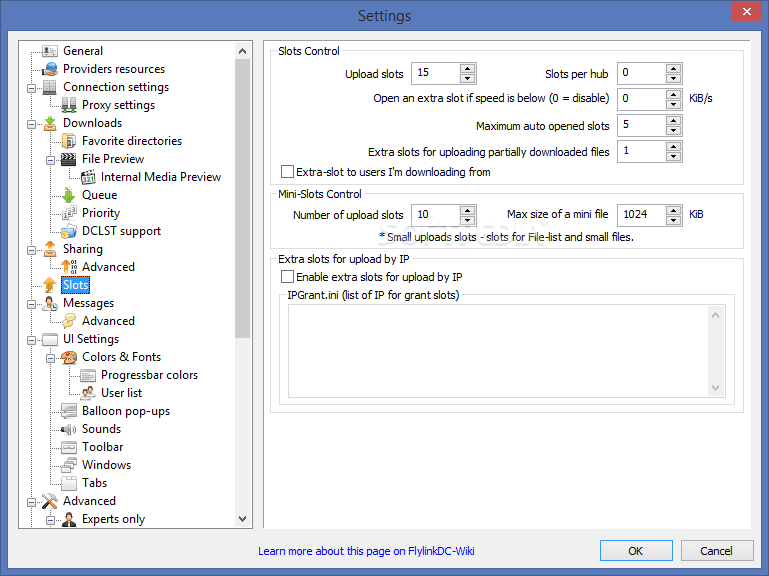The width and height of the screenshot is (769, 576).
Task: Click the UI Settings window icon
Action: click(50, 339)
